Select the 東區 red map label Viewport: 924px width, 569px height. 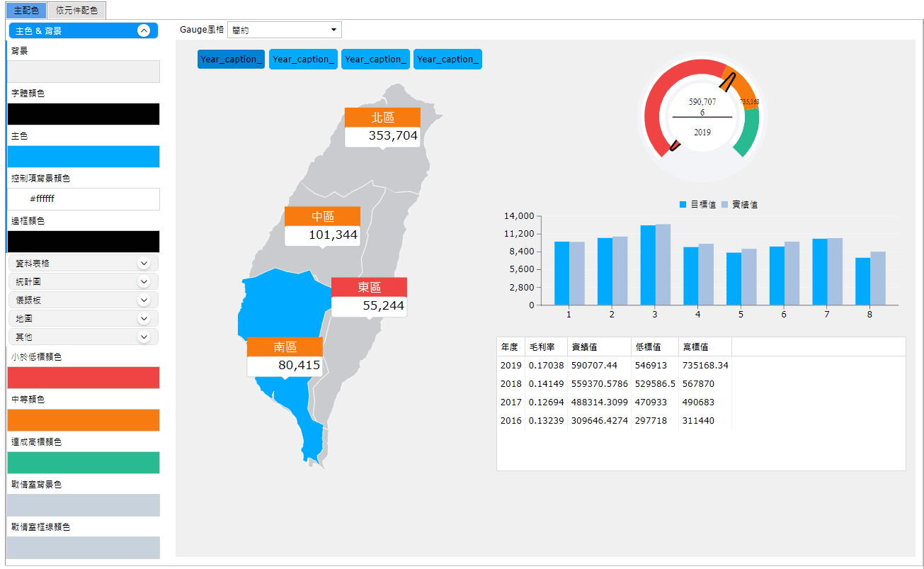(x=369, y=287)
